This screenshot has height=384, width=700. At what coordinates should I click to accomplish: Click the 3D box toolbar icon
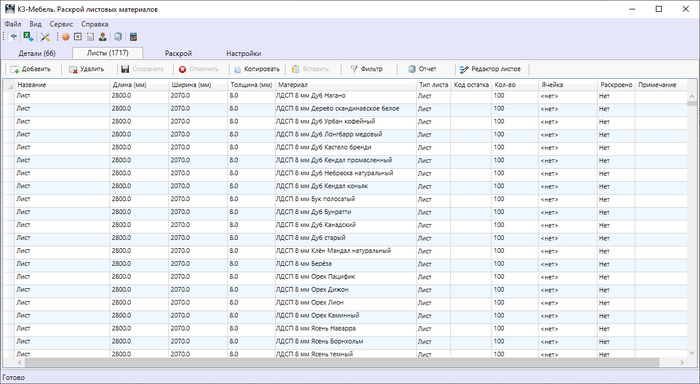coord(118,37)
